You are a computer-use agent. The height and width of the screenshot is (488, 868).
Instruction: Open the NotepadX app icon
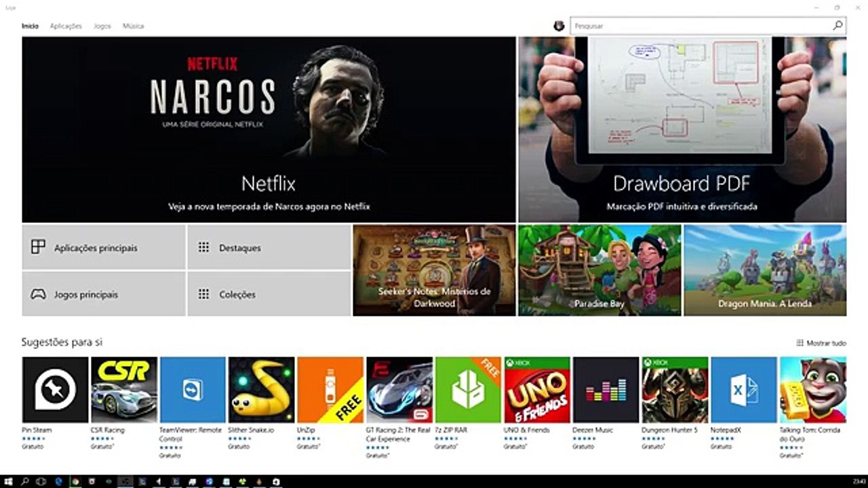point(744,390)
